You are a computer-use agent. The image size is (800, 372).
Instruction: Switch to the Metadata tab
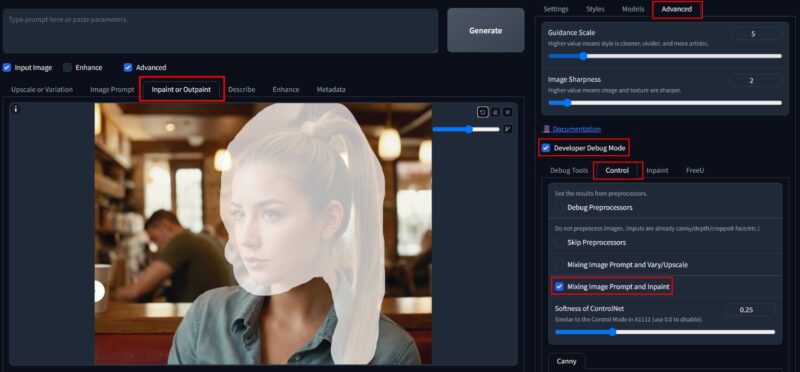pyautogui.click(x=331, y=89)
